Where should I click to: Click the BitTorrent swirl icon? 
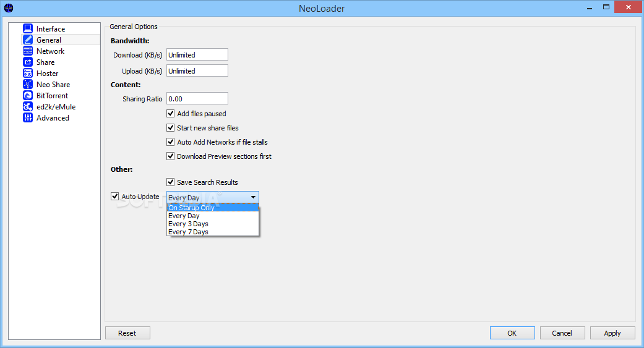pos(27,95)
